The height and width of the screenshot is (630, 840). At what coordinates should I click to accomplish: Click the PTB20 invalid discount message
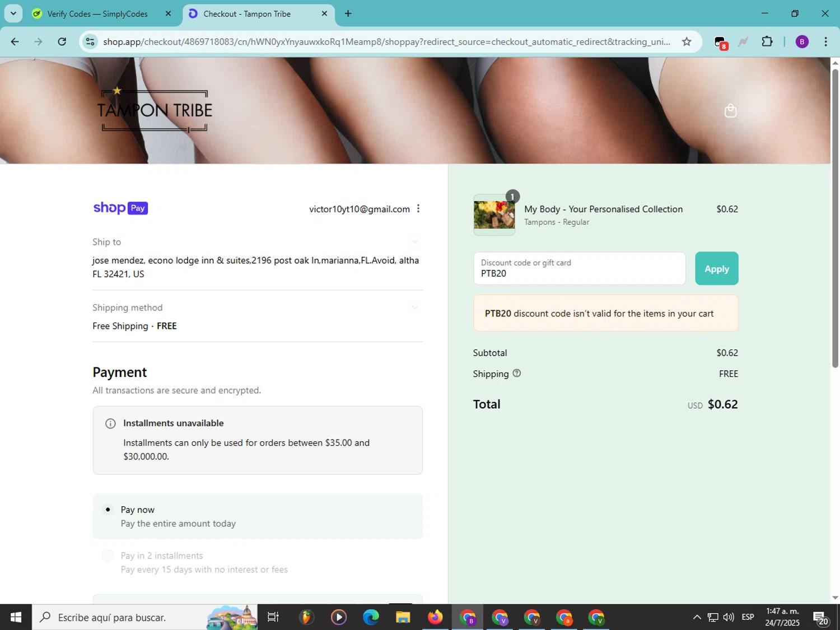click(606, 314)
